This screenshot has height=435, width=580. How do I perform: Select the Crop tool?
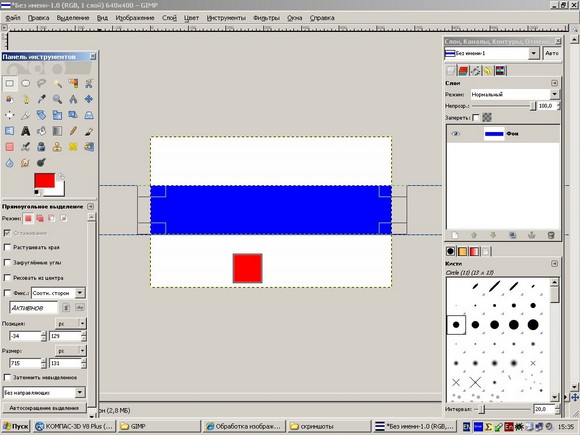[26, 115]
